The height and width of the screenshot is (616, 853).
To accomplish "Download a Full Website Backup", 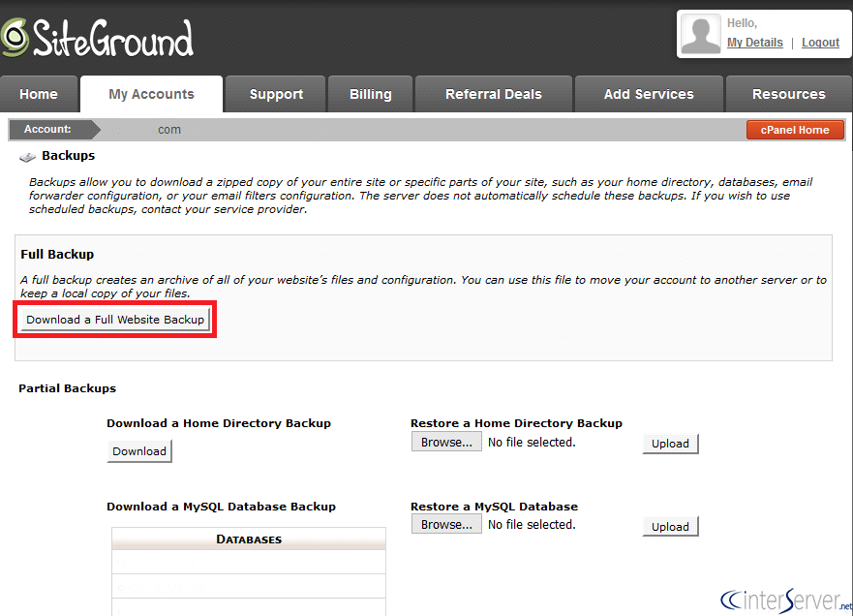I will pyautogui.click(x=114, y=319).
